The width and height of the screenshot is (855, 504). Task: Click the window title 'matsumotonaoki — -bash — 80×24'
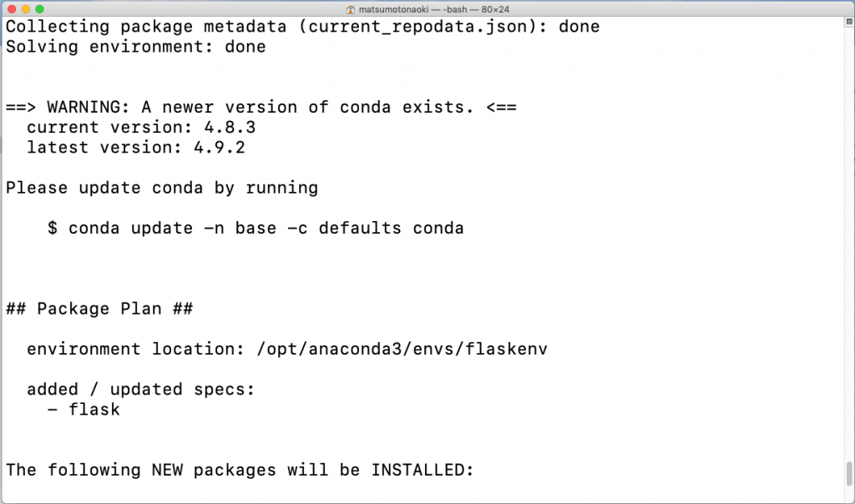click(x=433, y=8)
